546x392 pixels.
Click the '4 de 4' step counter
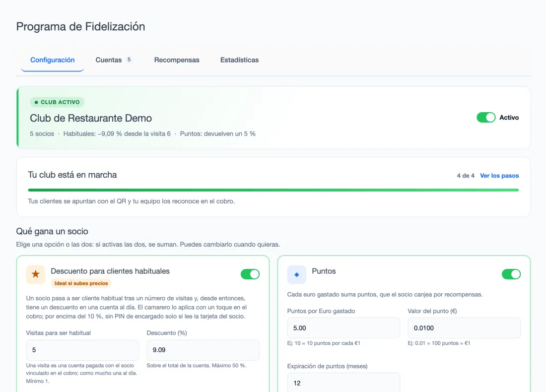coord(466,176)
